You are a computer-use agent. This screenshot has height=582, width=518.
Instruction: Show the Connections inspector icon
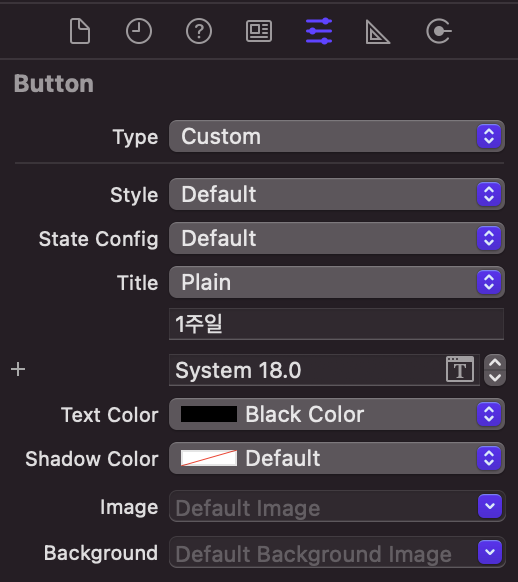click(x=439, y=32)
